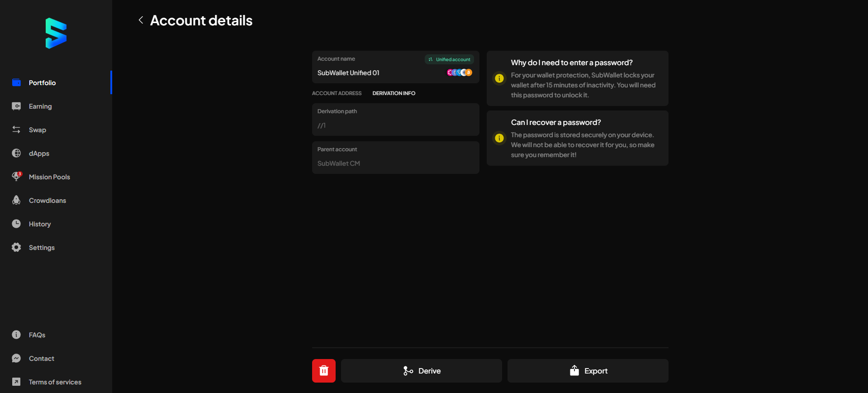Open the Contact link
Image resolution: width=868 pixels, height=393 pixels.
pos(41,359)
